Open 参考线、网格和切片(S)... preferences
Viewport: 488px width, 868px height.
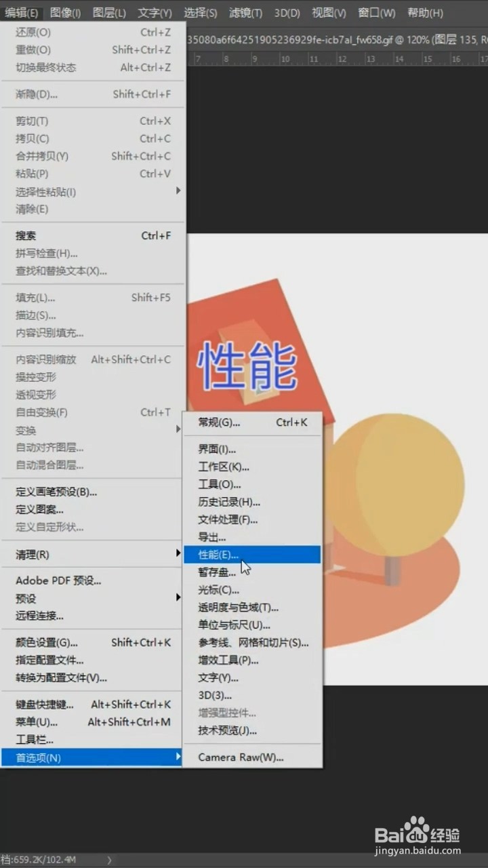point(253,643)
